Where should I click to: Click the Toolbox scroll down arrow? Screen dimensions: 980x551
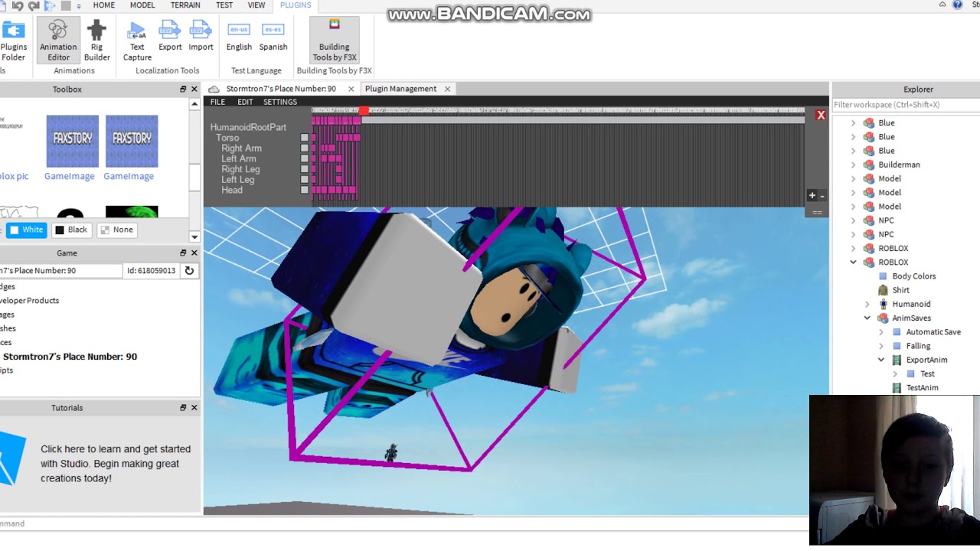pos(194,236)
